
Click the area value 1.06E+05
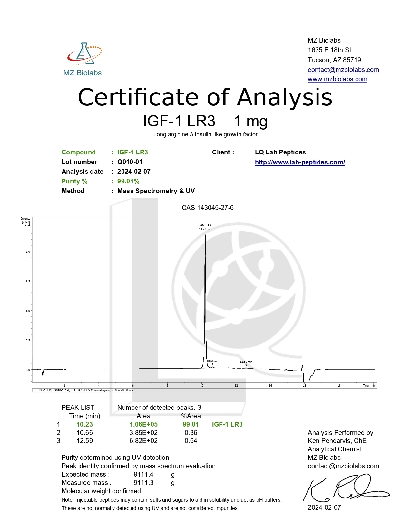(x=143, y=424)
